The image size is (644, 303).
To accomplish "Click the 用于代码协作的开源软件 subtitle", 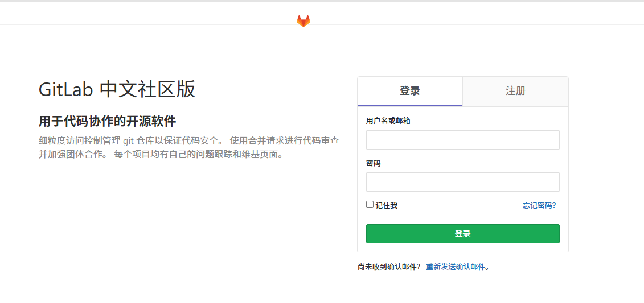I will click(x=107, y=121).
